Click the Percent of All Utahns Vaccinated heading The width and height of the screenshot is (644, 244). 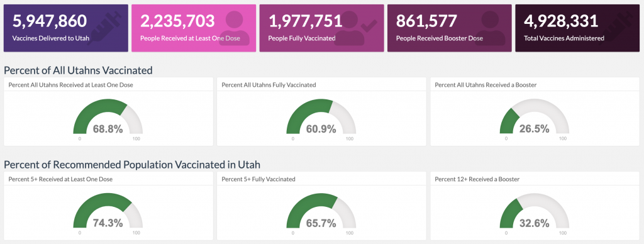tap(78, 70)
